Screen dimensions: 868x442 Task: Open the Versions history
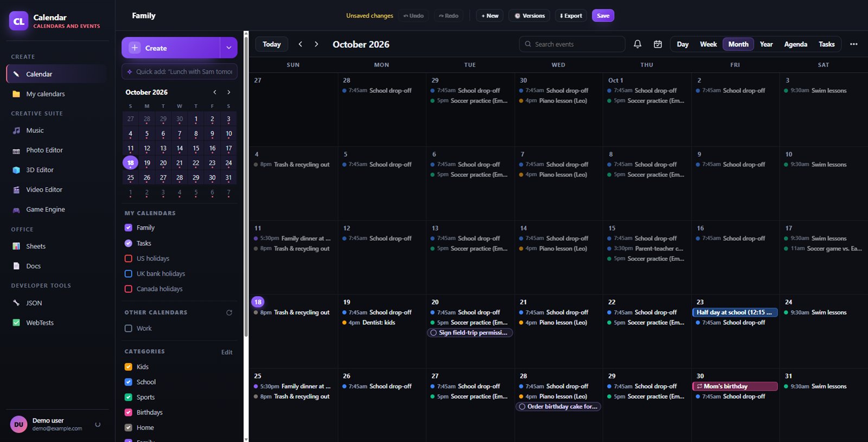click(x=529, y=16)
